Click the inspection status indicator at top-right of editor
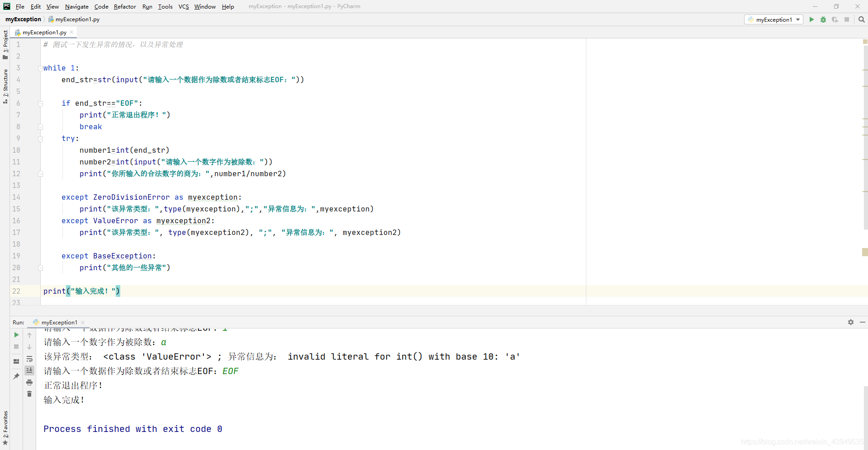Viewport: 868px width, 450px height. tap(865, 42)
